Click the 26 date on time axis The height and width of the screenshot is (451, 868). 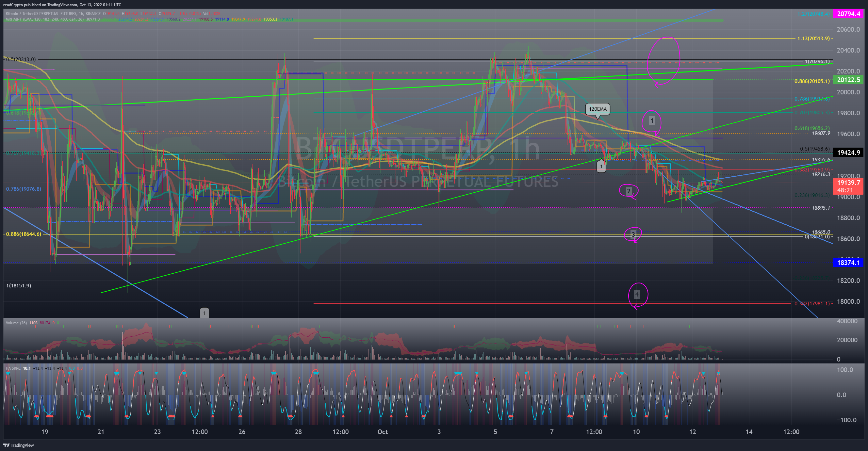click(x=242, y=432)
